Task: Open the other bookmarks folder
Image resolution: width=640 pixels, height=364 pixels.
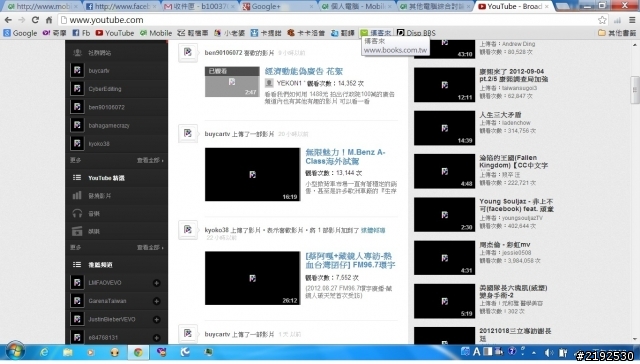Action: [x=617, y=33]
